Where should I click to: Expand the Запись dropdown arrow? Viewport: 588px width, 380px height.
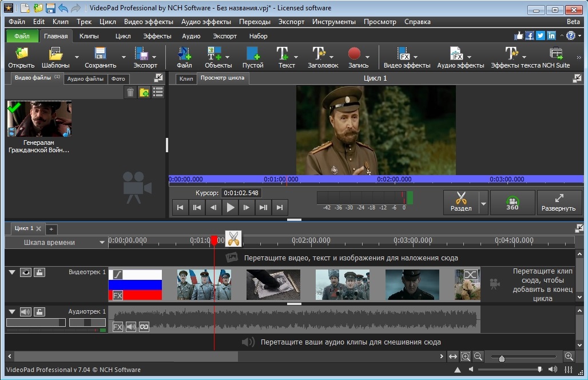[367, 57]
